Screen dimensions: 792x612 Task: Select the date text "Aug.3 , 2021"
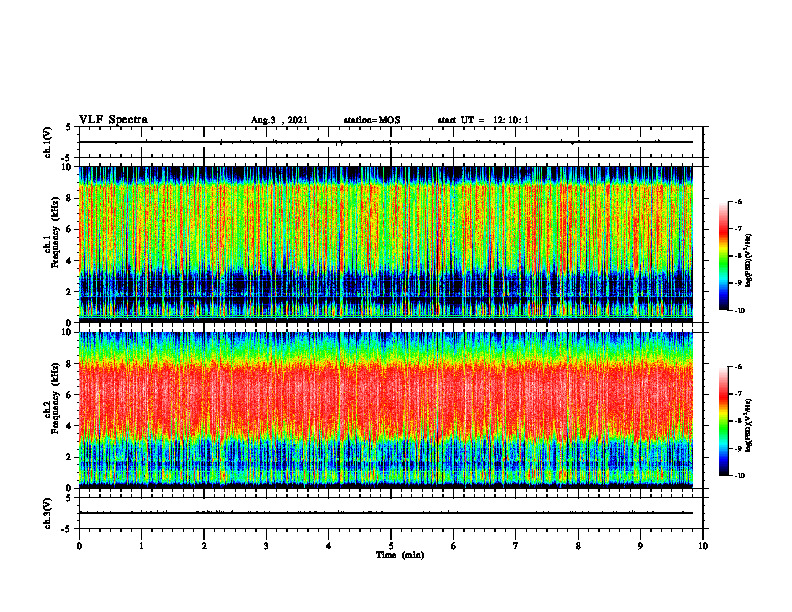click(279, 120)
